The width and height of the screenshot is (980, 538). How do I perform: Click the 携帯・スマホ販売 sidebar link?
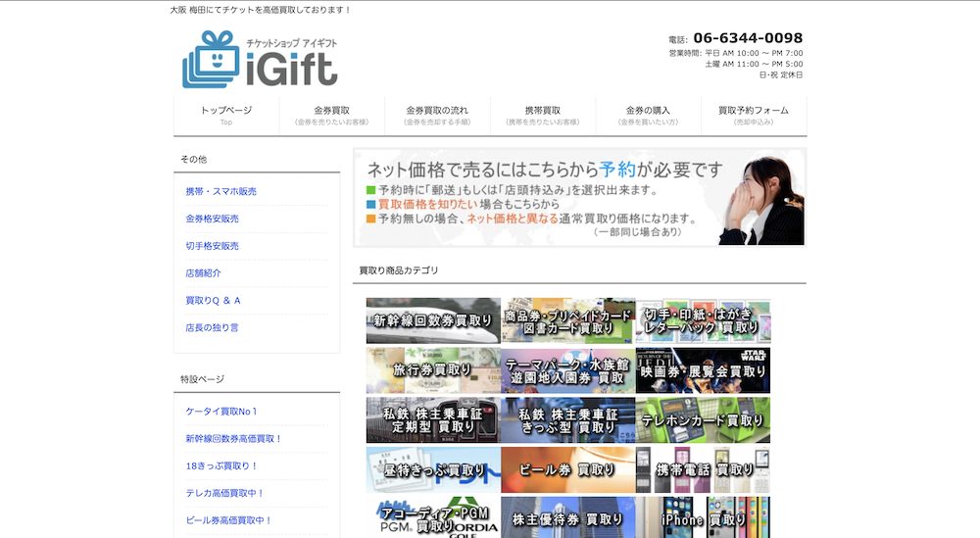[220, 191]
